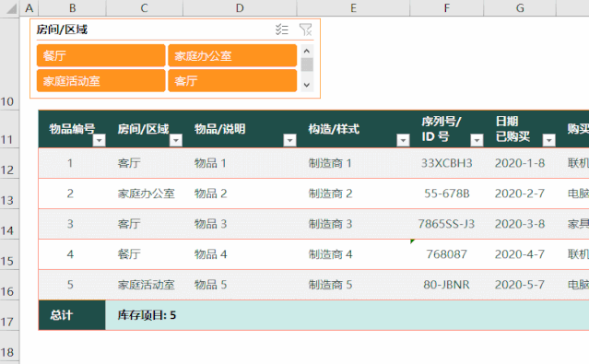Click the date cell 2020-4-7
Screen dimensions: 589x364
pos(520,254)
